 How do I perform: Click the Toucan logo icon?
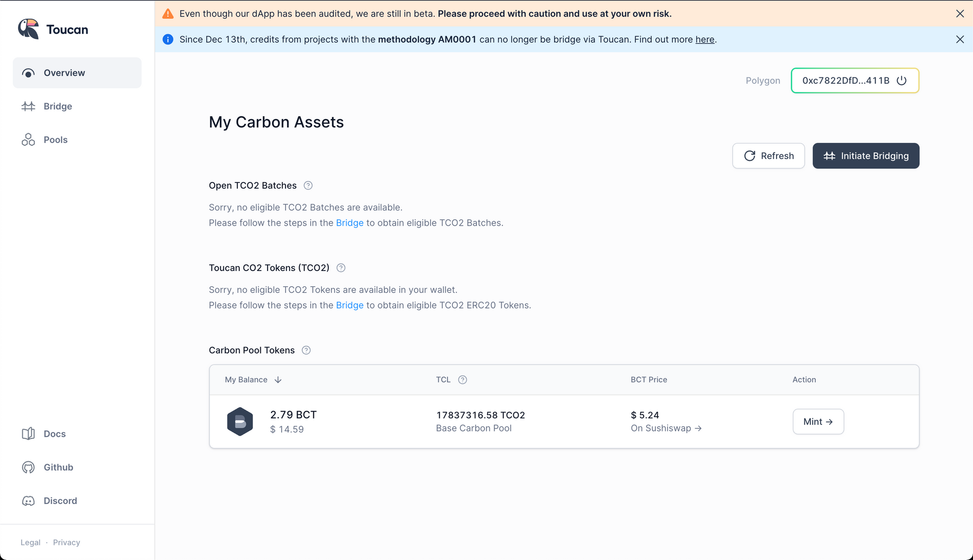click(29, 29)
